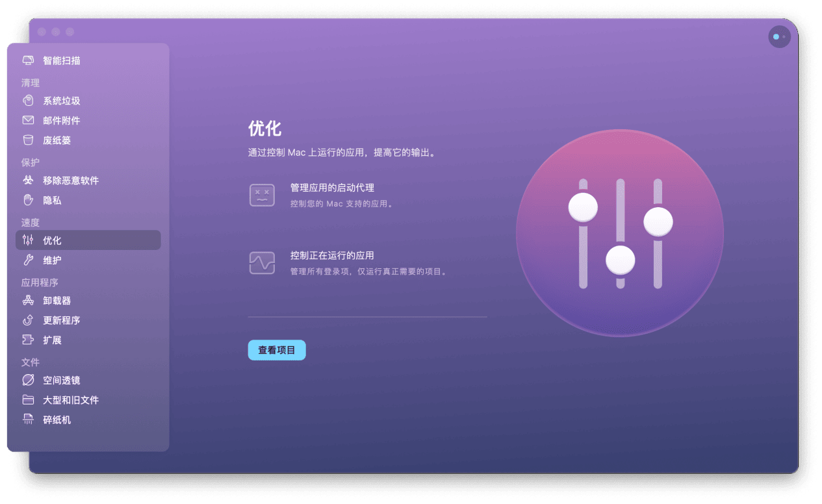Select 系统垃圾 sidebar item

click(88, 101)
